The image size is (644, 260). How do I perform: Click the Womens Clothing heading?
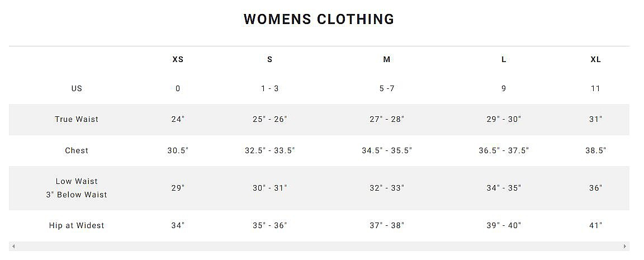(319, 20)
